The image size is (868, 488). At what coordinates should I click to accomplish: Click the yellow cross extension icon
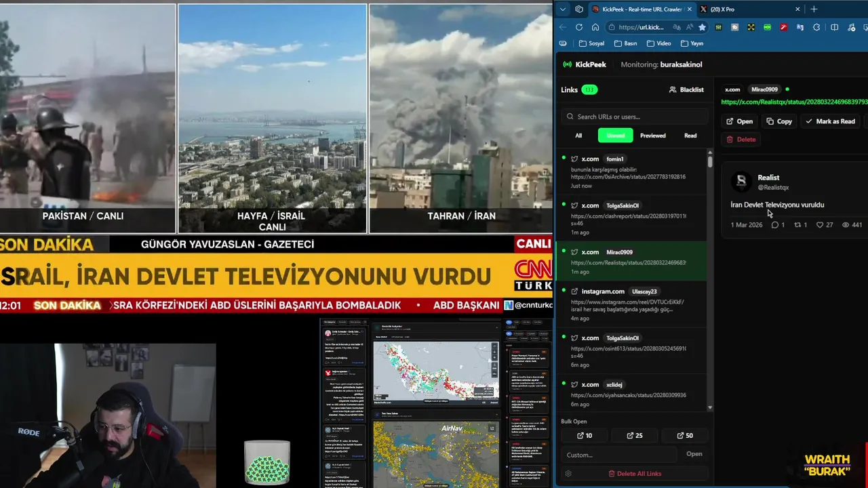(751, 27)
